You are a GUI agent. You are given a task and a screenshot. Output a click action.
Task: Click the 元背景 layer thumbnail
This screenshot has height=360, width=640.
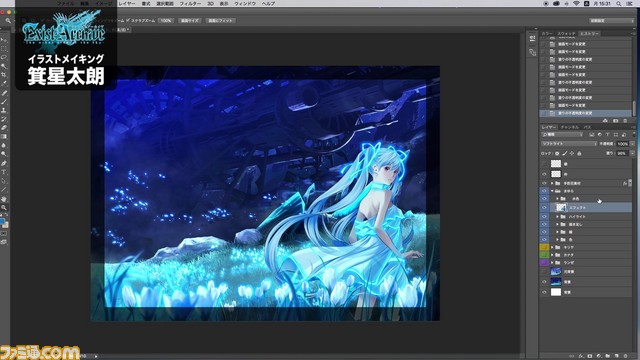(x=556, y=271)
